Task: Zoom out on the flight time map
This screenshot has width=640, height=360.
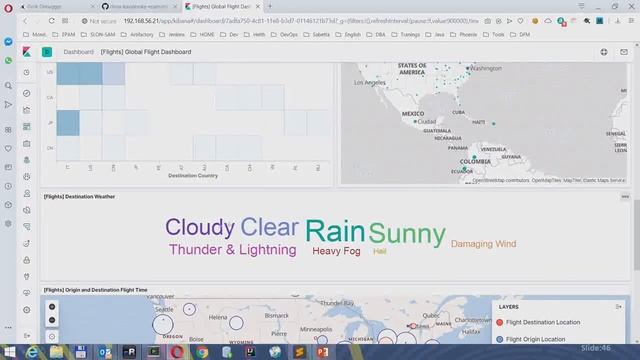Action: coord(52,320)
